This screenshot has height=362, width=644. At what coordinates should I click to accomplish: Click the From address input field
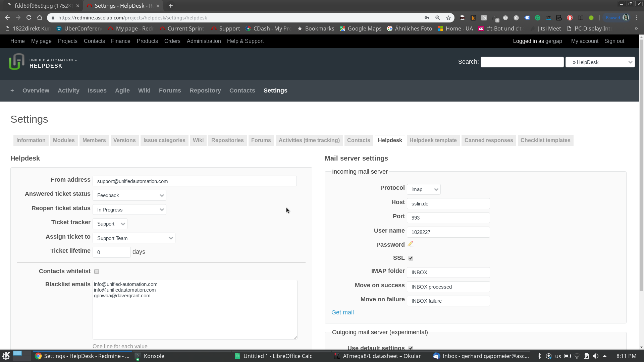(195, 181)
